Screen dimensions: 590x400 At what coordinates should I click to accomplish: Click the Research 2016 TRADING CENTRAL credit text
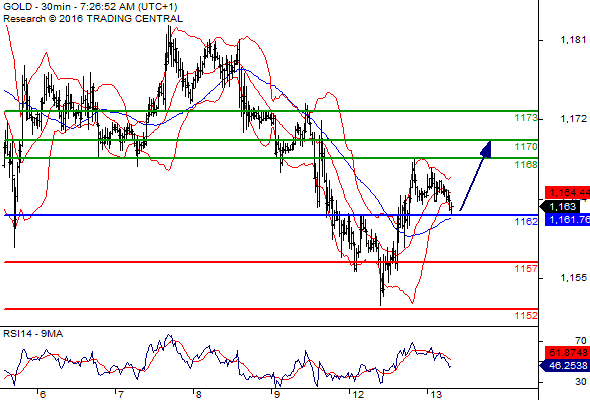93,18
